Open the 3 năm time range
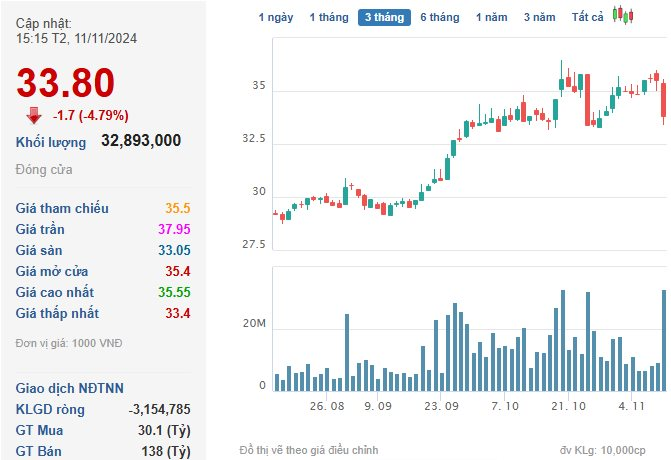This screenshot has height=460, width=671. 539,17
